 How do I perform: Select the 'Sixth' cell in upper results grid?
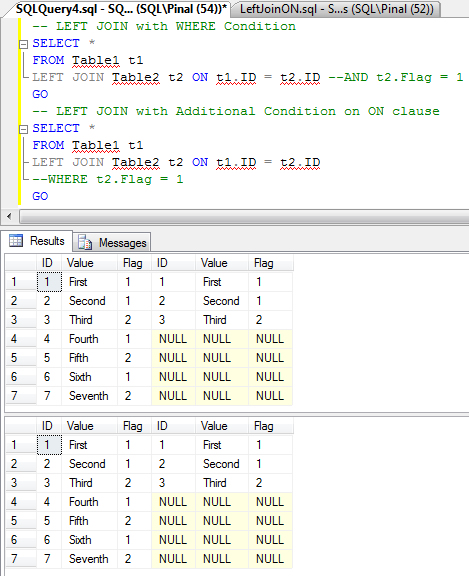89,377
